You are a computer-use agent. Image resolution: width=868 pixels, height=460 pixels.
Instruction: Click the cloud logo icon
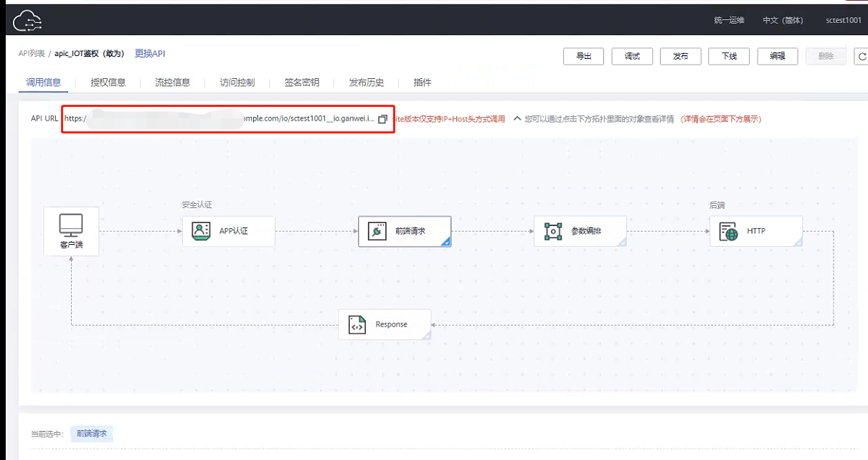27,21
